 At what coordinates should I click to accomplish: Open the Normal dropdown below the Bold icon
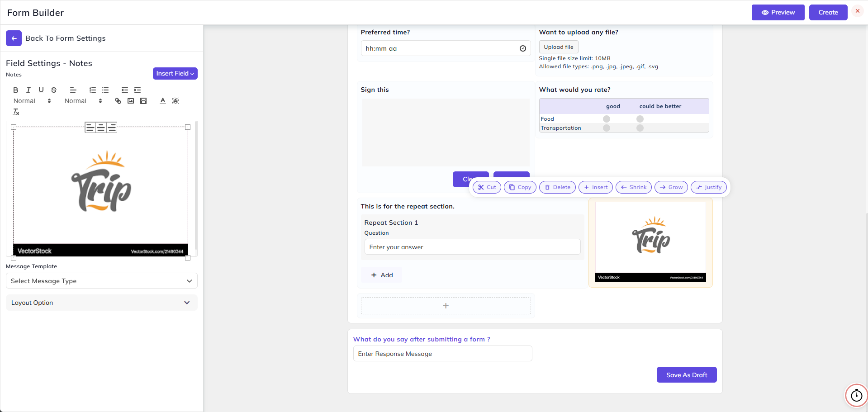click(32, 101)
